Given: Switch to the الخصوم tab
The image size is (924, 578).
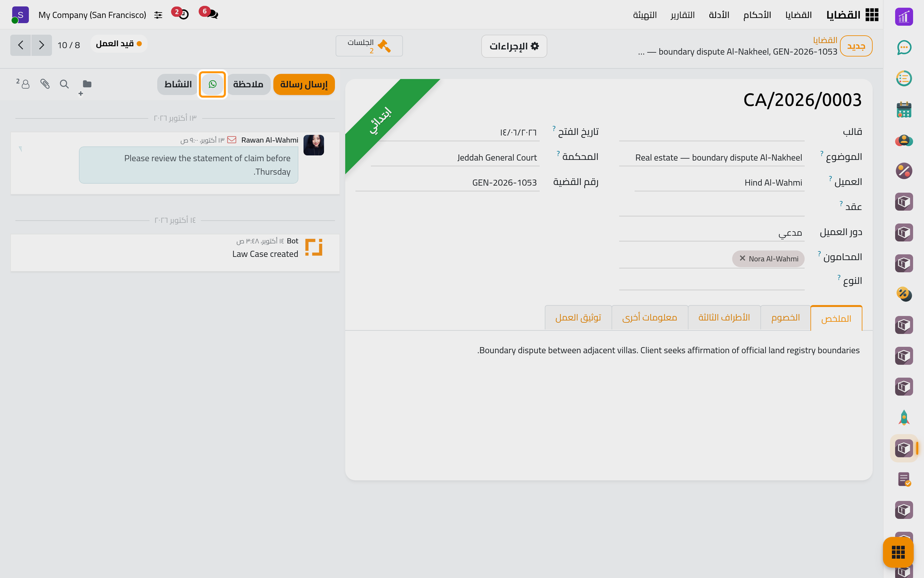Looking at the screenshot, I should [x=785, y=317].
